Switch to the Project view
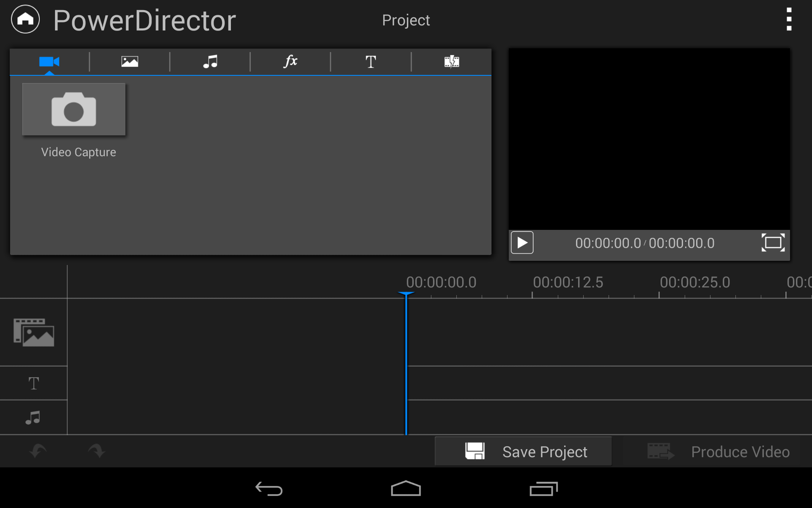This screenshot has height=508, width=812. (406, 20)
